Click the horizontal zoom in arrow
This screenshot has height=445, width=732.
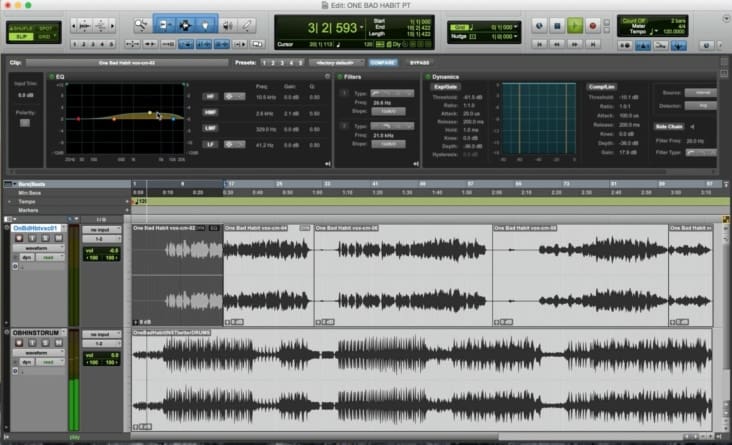click(113, 26)
